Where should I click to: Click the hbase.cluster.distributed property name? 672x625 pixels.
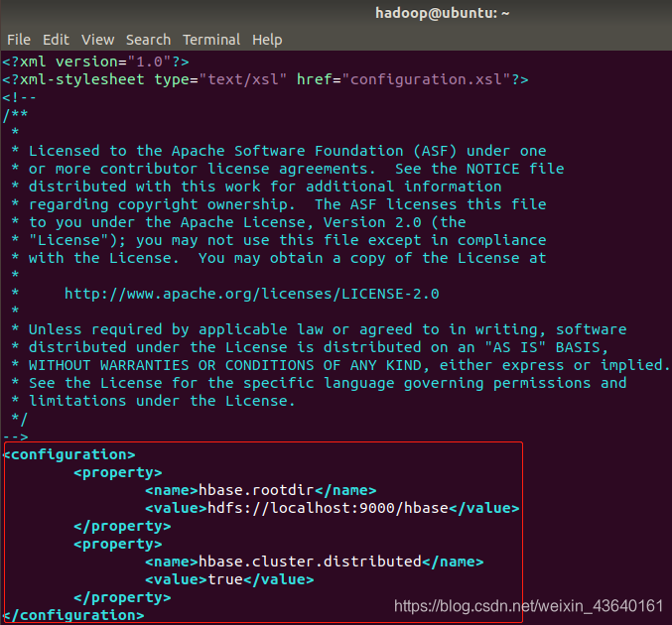pos(310,562)
